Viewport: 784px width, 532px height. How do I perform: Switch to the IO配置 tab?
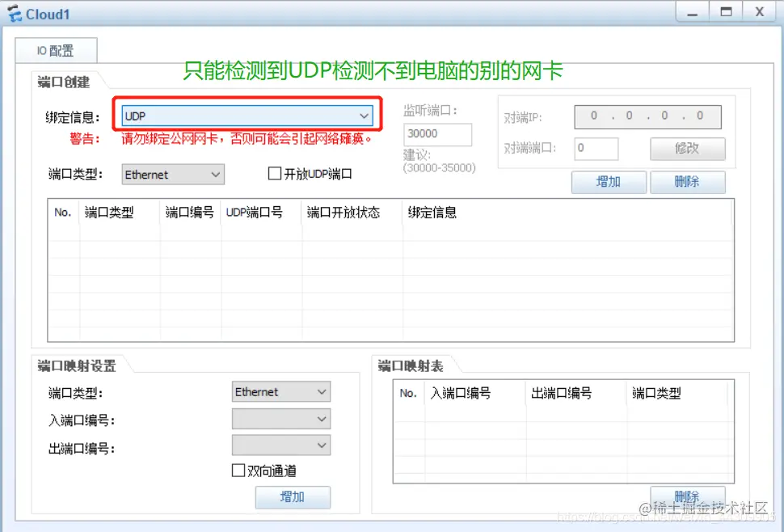[57, 49]
